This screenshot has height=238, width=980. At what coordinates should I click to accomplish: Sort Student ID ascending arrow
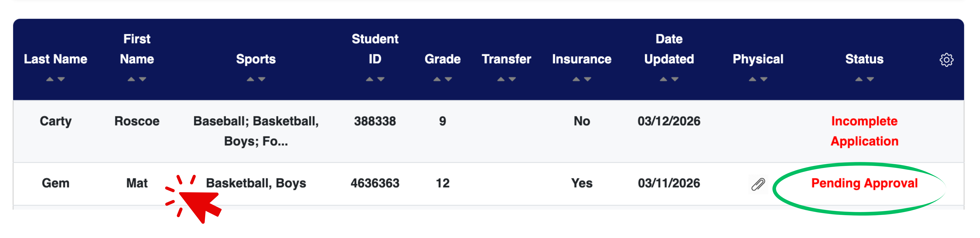coord(369,79)
